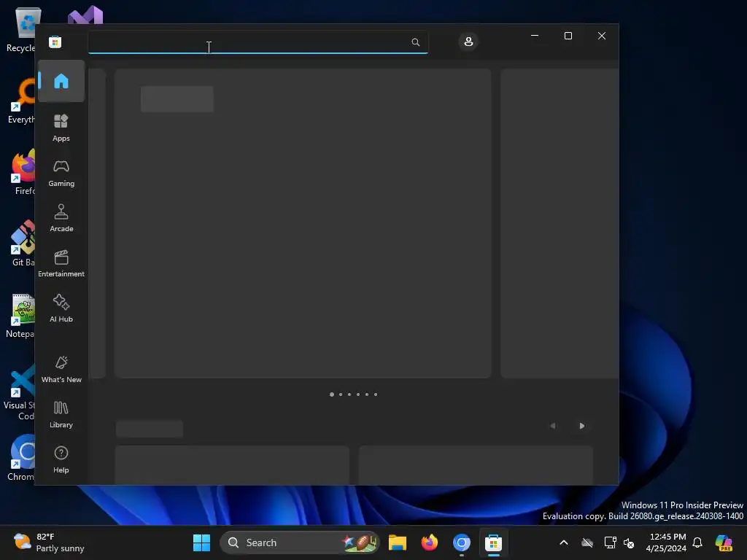Open muted volume tray icon

[x=629, y=542]
